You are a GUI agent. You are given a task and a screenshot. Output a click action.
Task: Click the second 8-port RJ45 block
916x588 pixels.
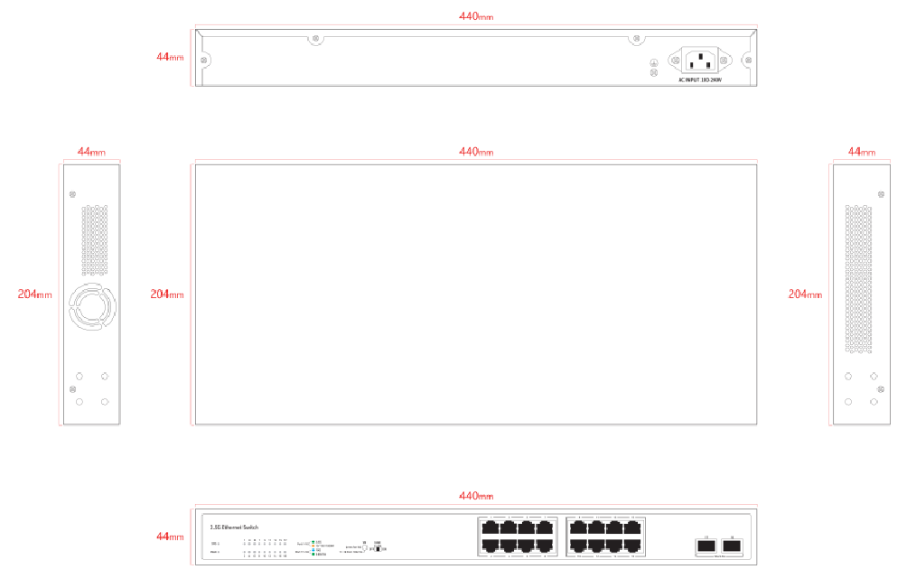605,537
